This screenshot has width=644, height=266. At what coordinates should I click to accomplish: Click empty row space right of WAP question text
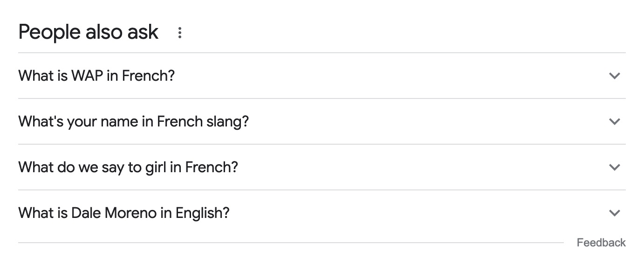[373, 76]
